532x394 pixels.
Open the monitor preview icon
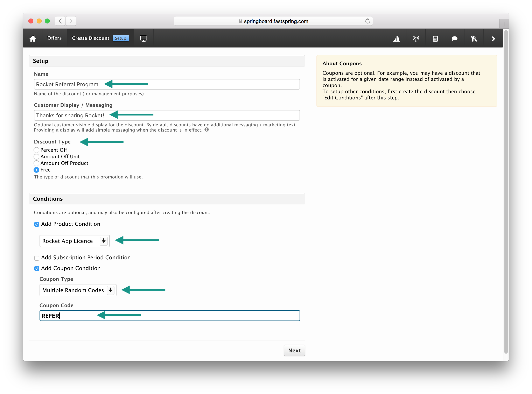[x=143, y=38]
